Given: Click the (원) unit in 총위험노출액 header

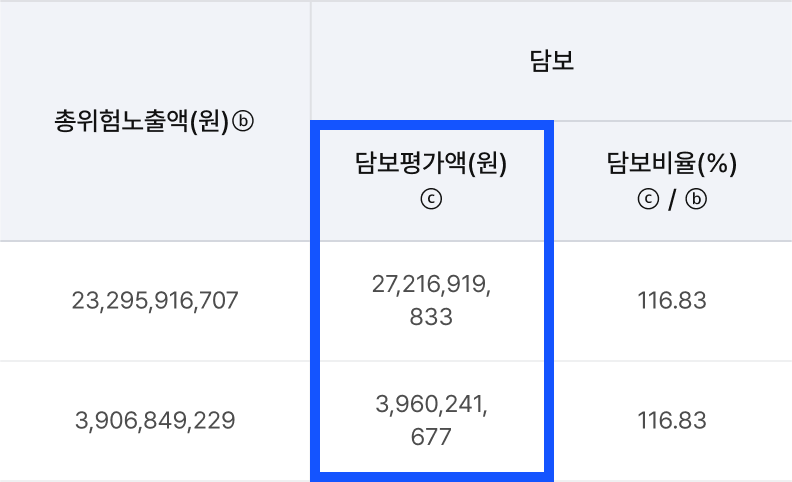Looking at the screenshot, I should coord(209,122).
